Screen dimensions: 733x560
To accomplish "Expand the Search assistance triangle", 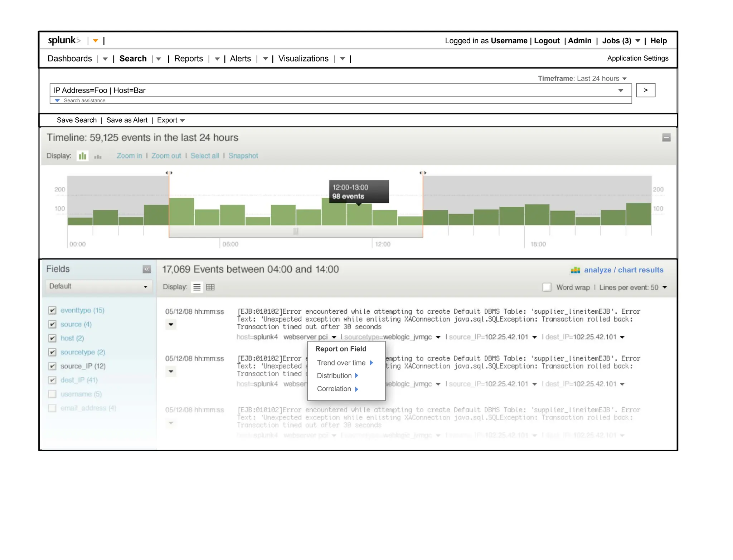I will pos(57,100).
